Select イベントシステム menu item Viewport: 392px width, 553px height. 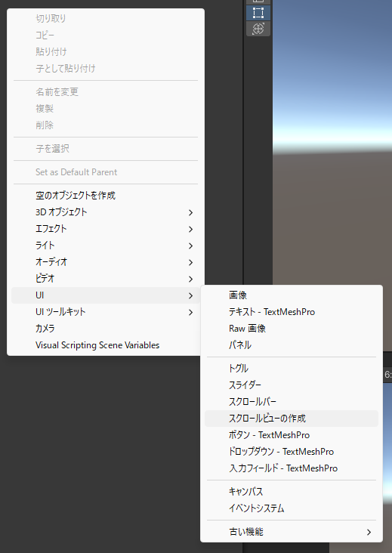click(x=292, y=508)
